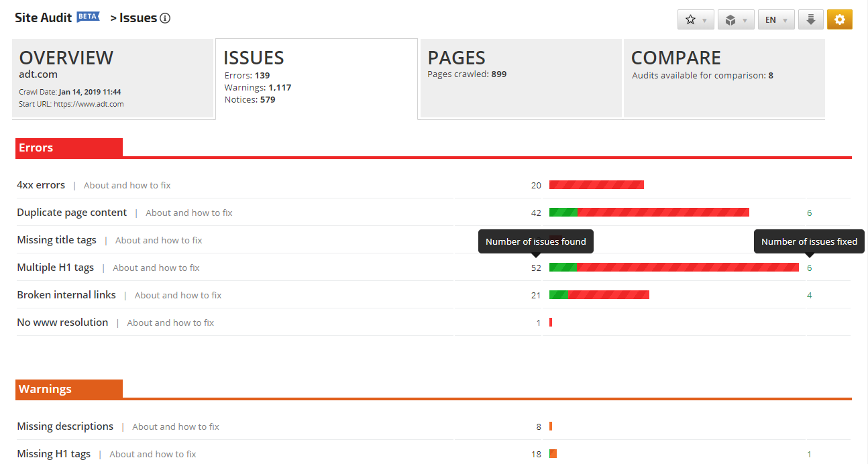Click the fixed count 4 for Broken internal links
This screenshot has width=868, height=464.
(809, 296)
